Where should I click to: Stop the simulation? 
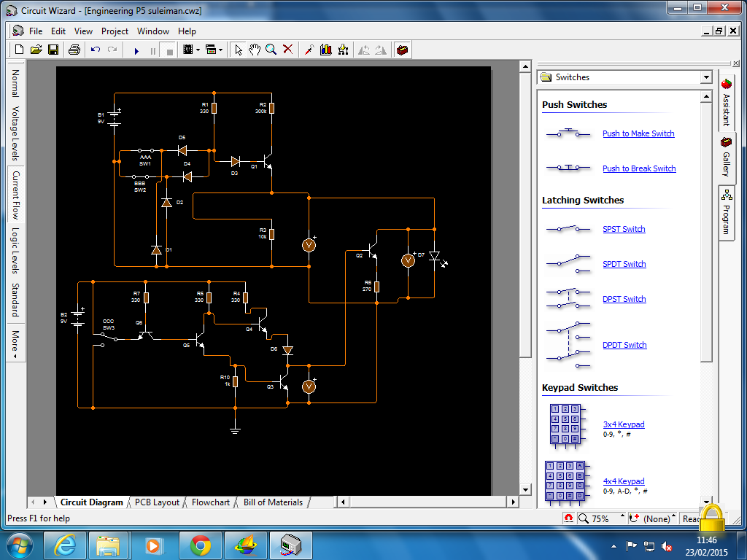169,50
